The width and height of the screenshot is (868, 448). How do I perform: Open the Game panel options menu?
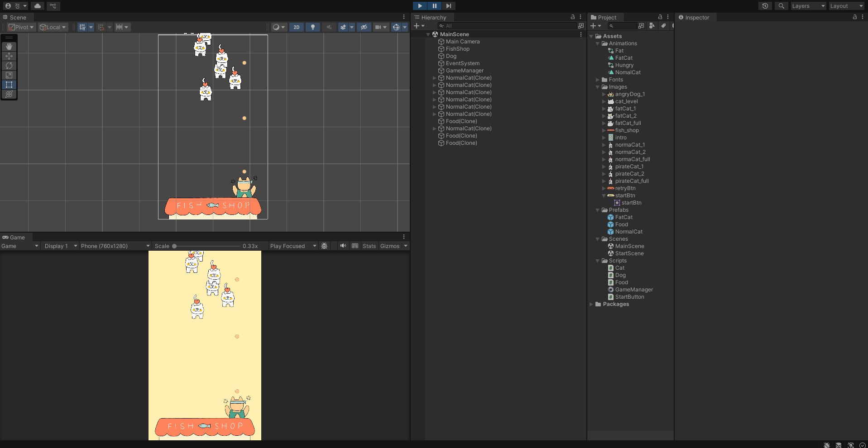[x=404, y=237]
